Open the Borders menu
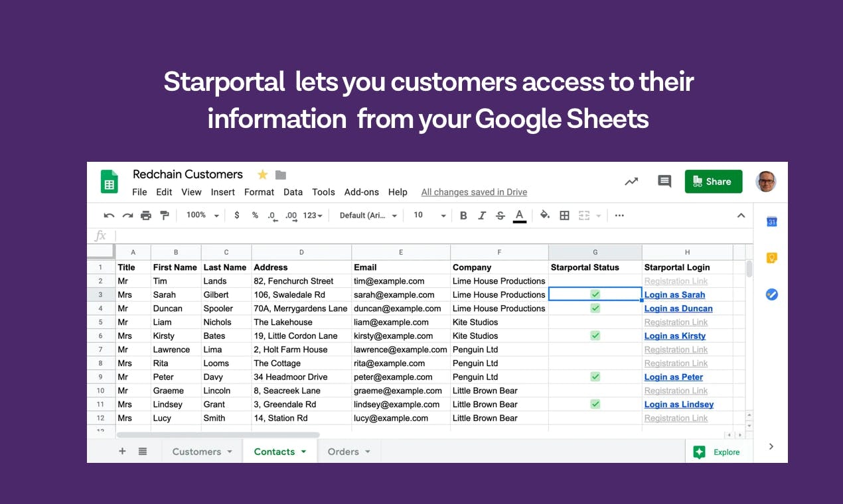Screen dimensions: 843x504 [x=564, y=215]
